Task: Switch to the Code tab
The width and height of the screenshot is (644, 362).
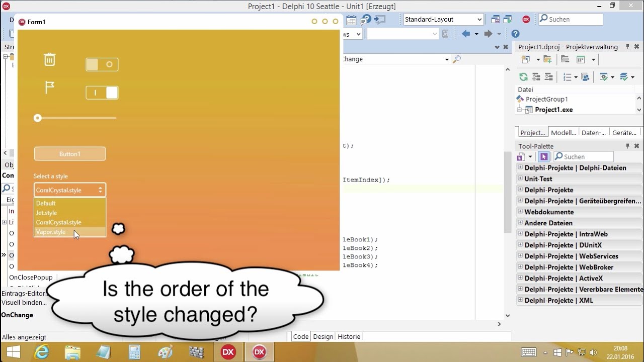Action: tap(301, 336)
